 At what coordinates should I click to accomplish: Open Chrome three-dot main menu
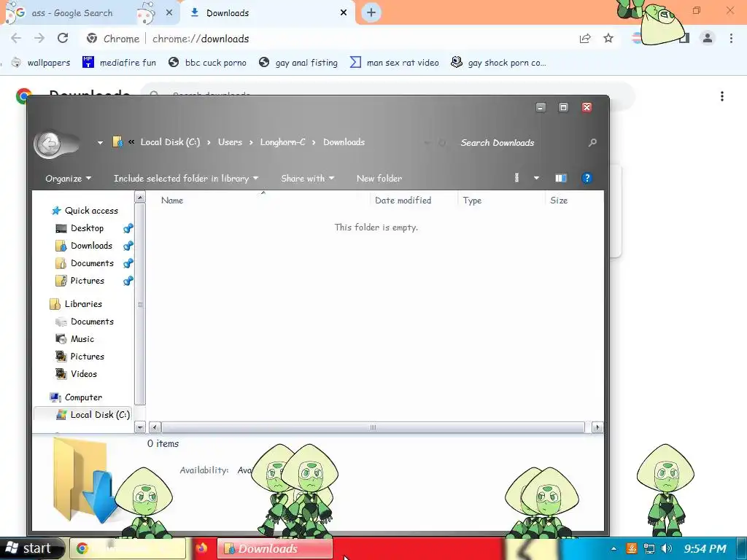click(x=731, y=39)
